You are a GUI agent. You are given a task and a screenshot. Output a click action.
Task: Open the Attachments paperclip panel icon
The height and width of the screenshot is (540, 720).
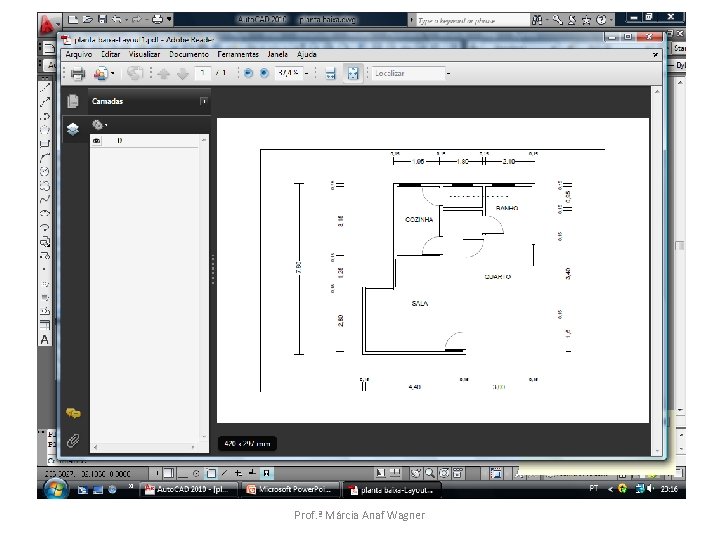click(x=73, y=441)
